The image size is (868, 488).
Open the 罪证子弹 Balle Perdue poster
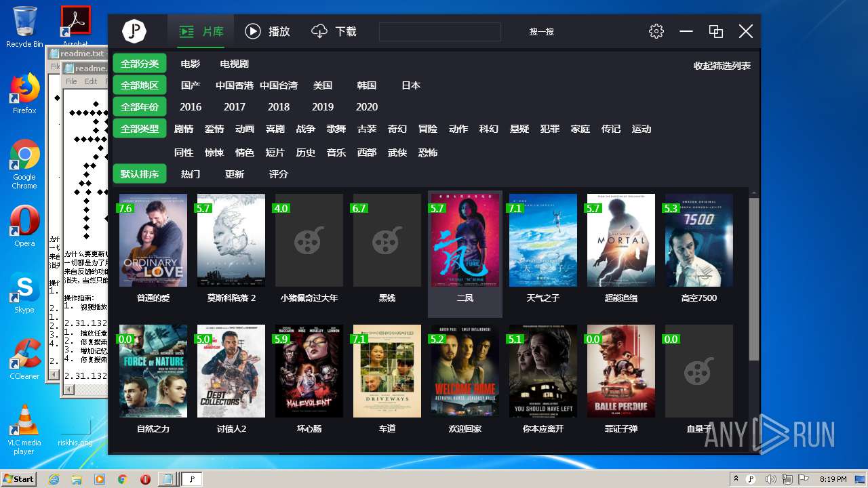click(x=621, y=371)
